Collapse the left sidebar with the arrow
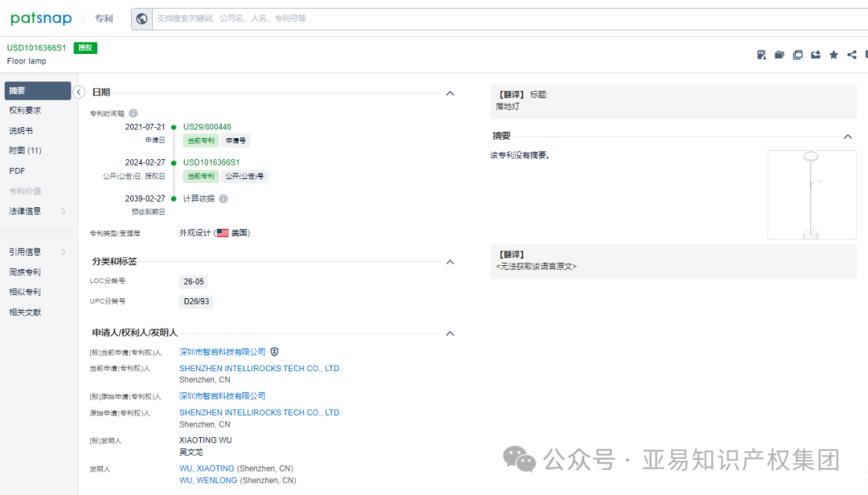The image size is (868, 495). pyautogui.click(x=79, y=92)
